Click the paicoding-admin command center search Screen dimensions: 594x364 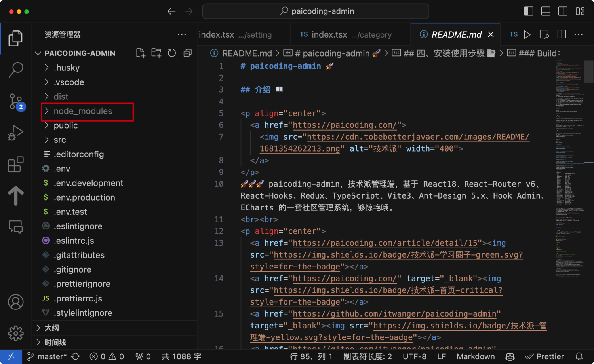click(x=316, y=11)
